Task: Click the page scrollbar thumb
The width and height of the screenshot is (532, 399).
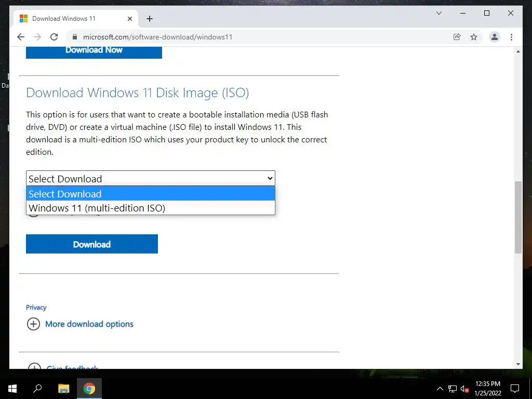Action: click(x=518, y=217)
